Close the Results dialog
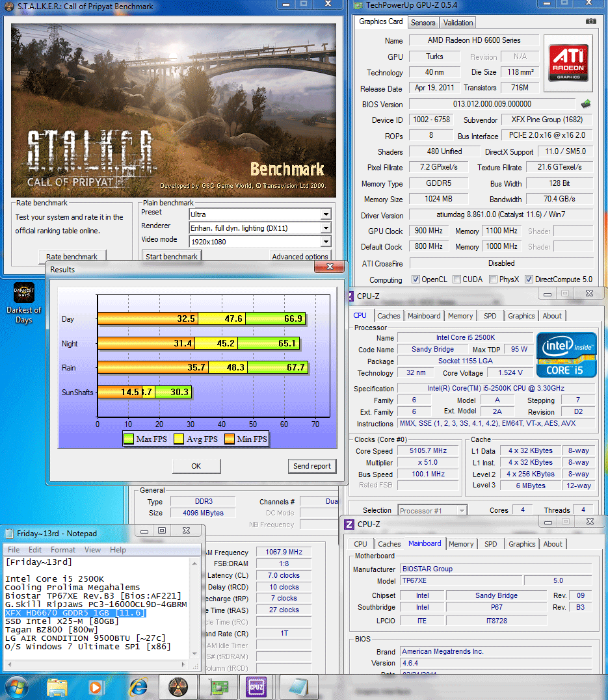 (330, 266)
